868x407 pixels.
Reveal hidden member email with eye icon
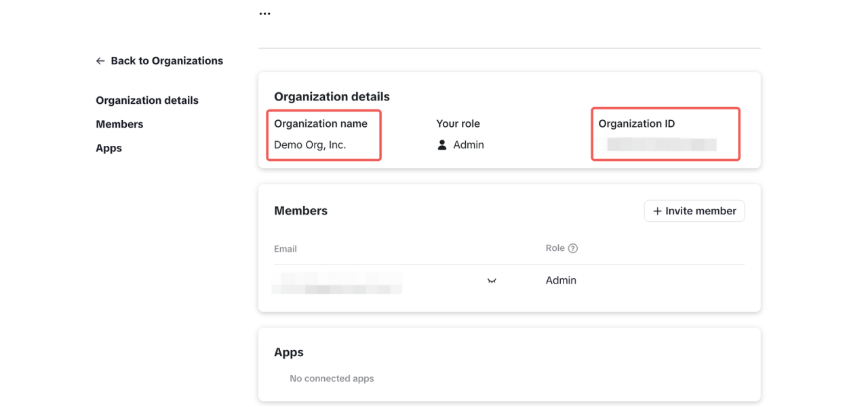(x=492, y=281)
